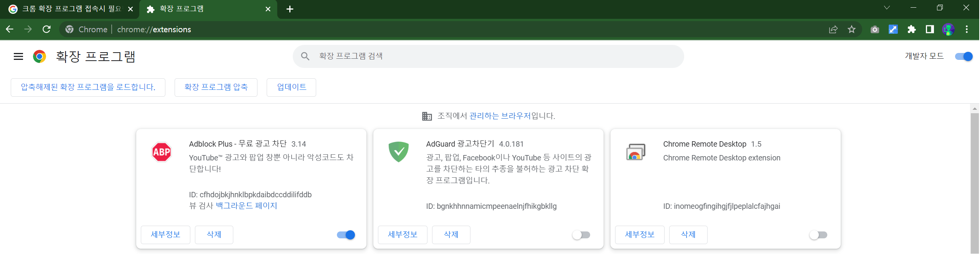Click 삭제 for Chrome Remote Desktop
Viewport: 980px width, 256px height.
tap(688, 235)
